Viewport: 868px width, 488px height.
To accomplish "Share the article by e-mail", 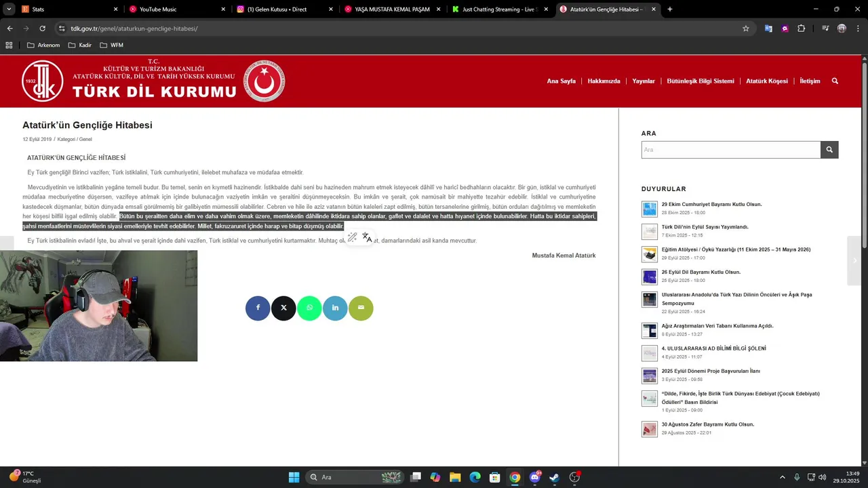I will tap(361, 308).
